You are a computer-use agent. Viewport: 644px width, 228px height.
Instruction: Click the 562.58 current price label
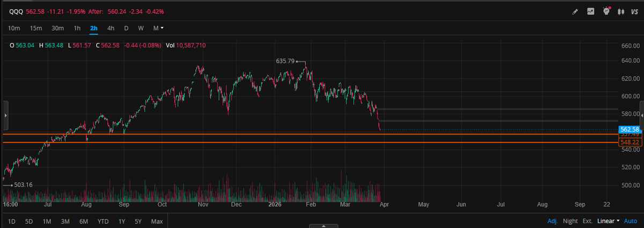629,130
